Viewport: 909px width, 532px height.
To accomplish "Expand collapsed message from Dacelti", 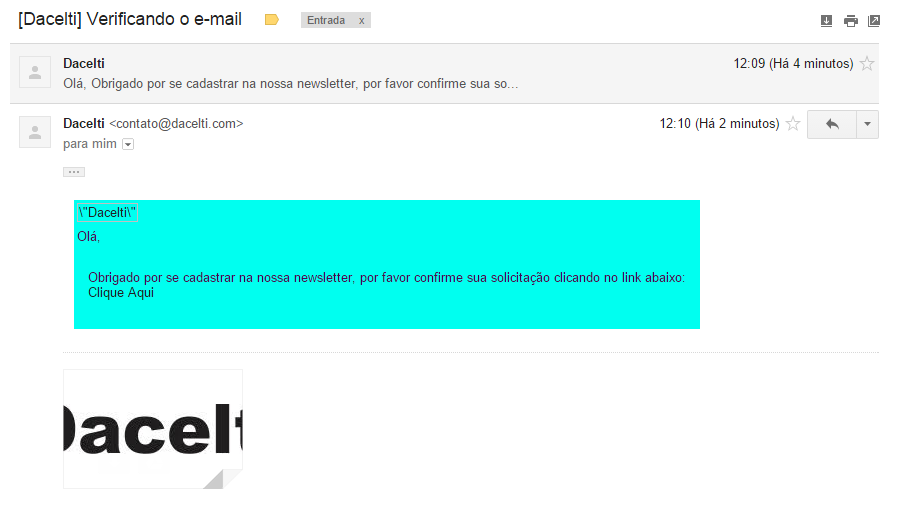I will [444, 74].
